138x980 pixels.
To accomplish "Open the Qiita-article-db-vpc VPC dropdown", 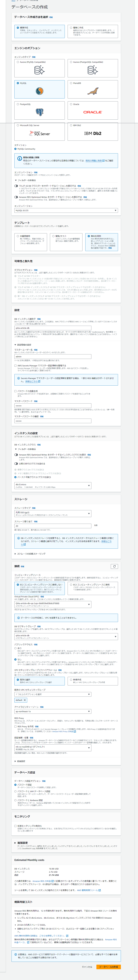I will [53, 604].
